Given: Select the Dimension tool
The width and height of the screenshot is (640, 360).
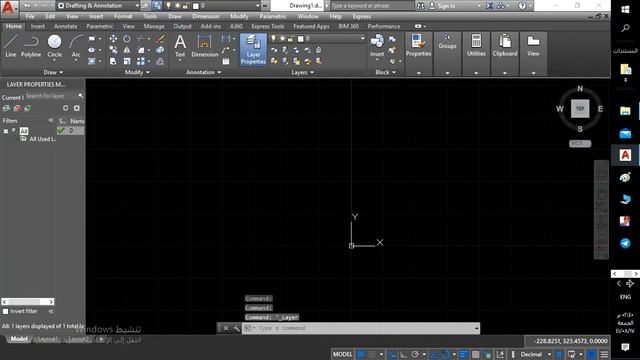Looking at the screenshot, I should pos(204,46).
